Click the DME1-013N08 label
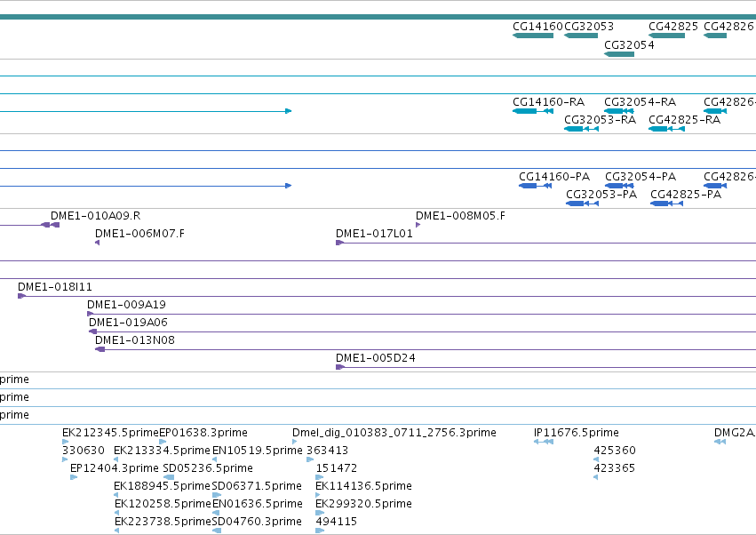The height and width of the screenshot is (535, 756). [x=135, y=340]
